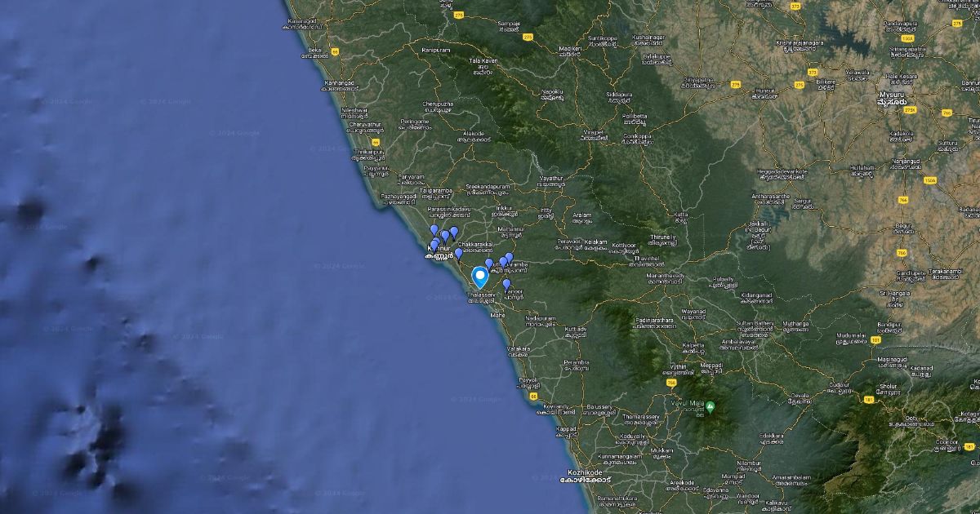
Task: Select the large white-centered pin near Thalassery
Action: coord(479,277)
